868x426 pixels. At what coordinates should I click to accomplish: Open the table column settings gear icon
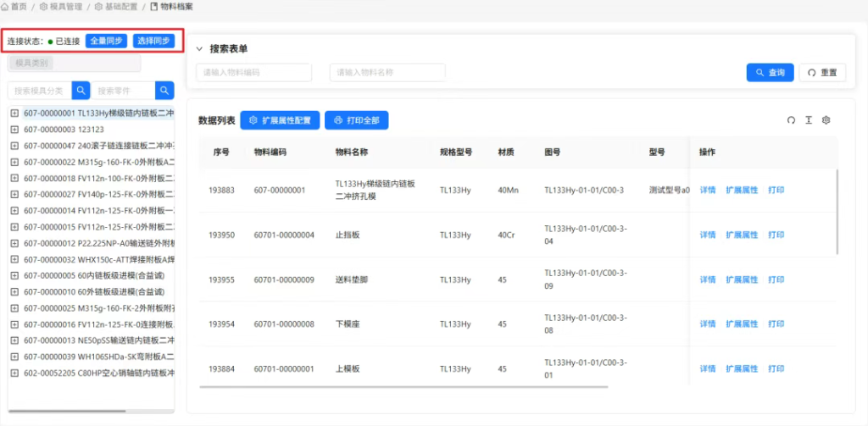[x=826, y=120]
